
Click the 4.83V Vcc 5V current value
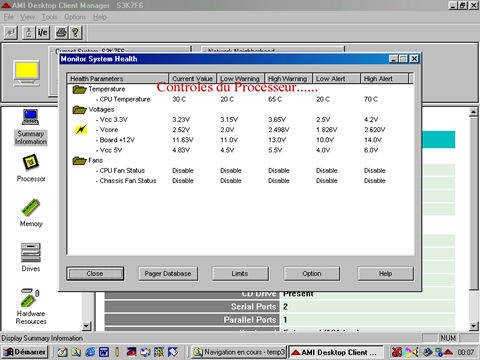coord(181,150)
